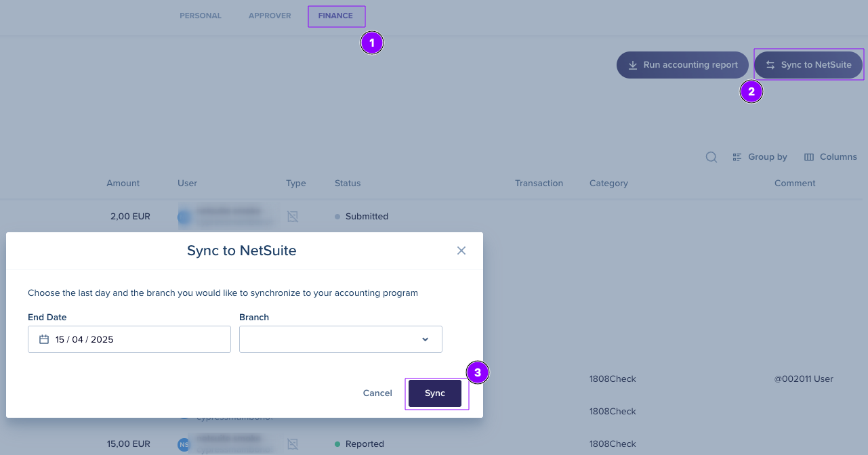Switch to the Personal tab
This screenshot has width=868, height=455.
pyautogui.click(x=201, y=16)
